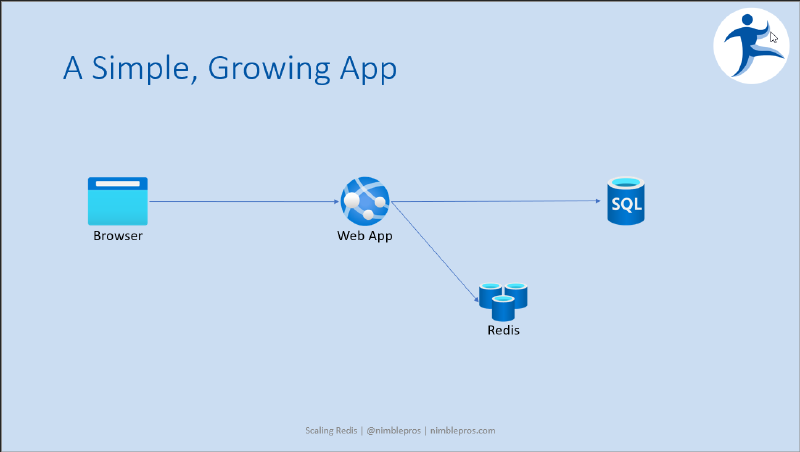Click the SQL database cylinder icon

click(626, 200)
